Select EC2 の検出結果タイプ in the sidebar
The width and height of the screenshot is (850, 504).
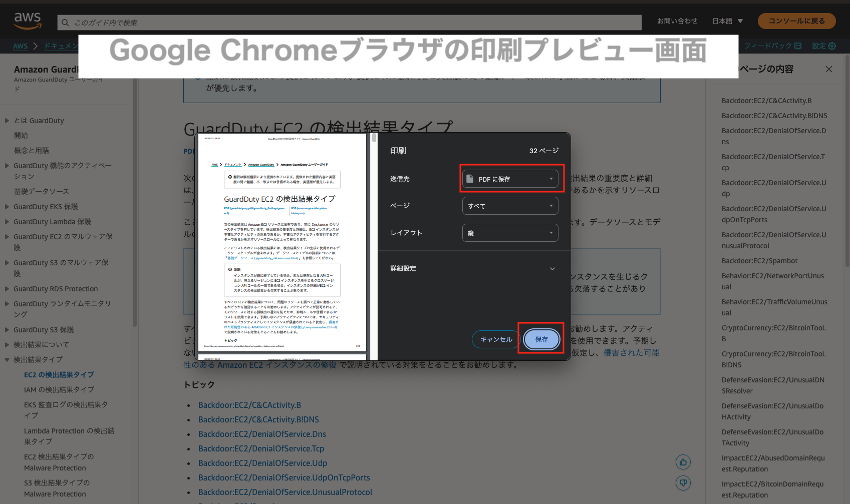tap(59, 375)
